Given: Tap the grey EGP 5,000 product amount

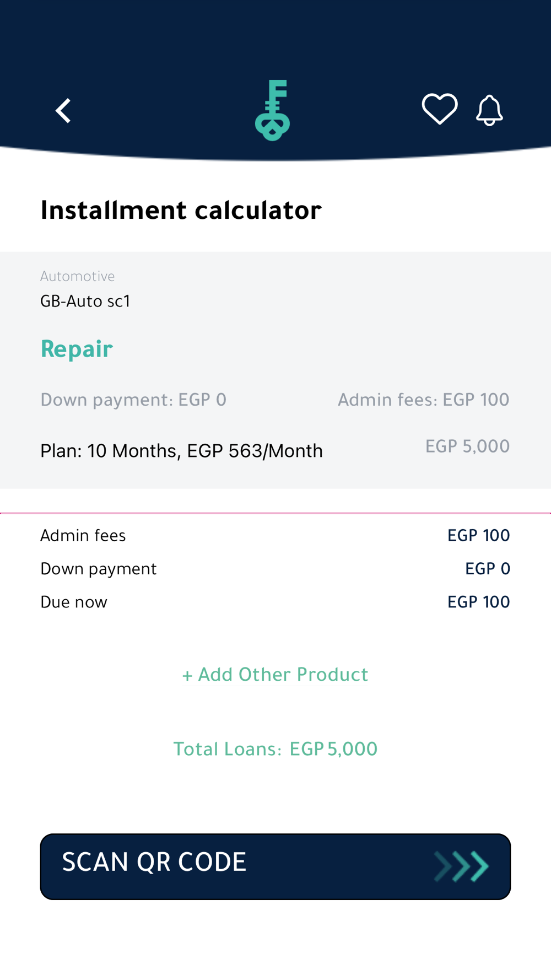Looking at the screenshot, I should (467, 446).
